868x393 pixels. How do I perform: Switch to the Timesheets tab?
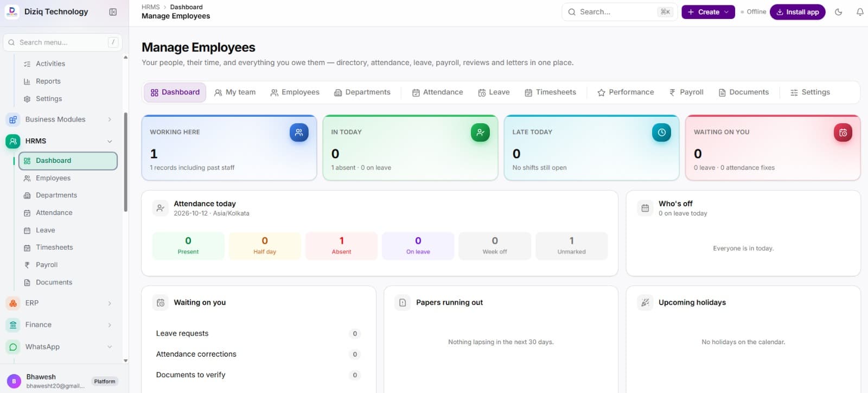551,92
